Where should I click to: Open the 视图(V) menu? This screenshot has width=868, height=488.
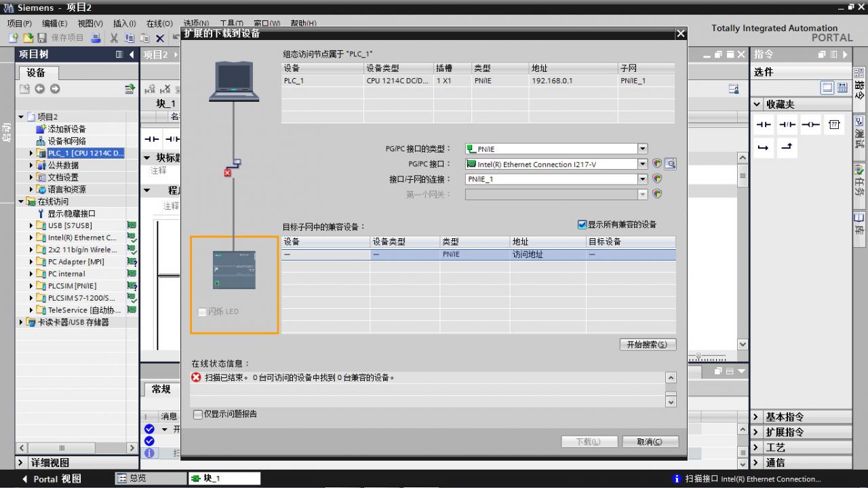(90, 24)
